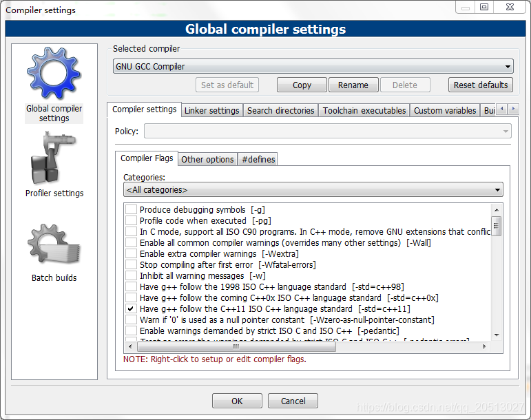Enable Produce debugging symbols [-g]
The height and width of the screenshot is (420, 531).
click(131, 209)
